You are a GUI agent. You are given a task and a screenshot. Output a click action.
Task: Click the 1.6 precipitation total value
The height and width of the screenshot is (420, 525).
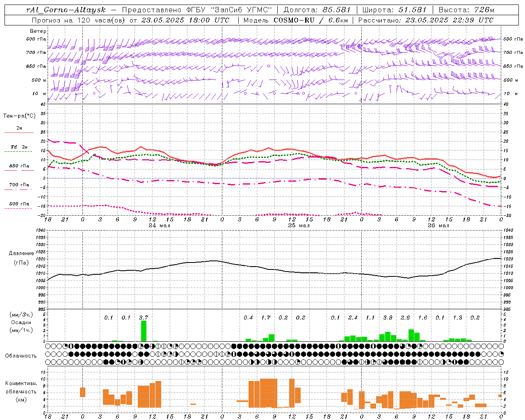(x=422, y=317)
